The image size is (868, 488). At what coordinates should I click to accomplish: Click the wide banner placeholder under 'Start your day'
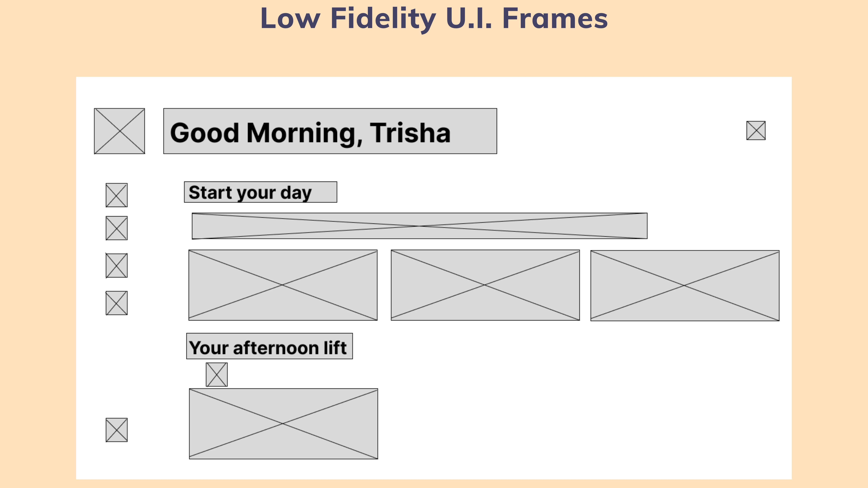click(420, 226)
